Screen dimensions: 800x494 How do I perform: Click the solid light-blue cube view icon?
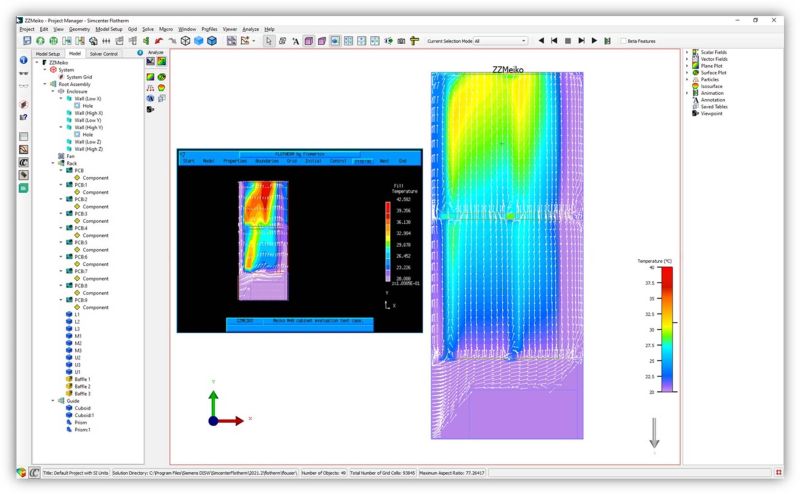pos(198,41)
